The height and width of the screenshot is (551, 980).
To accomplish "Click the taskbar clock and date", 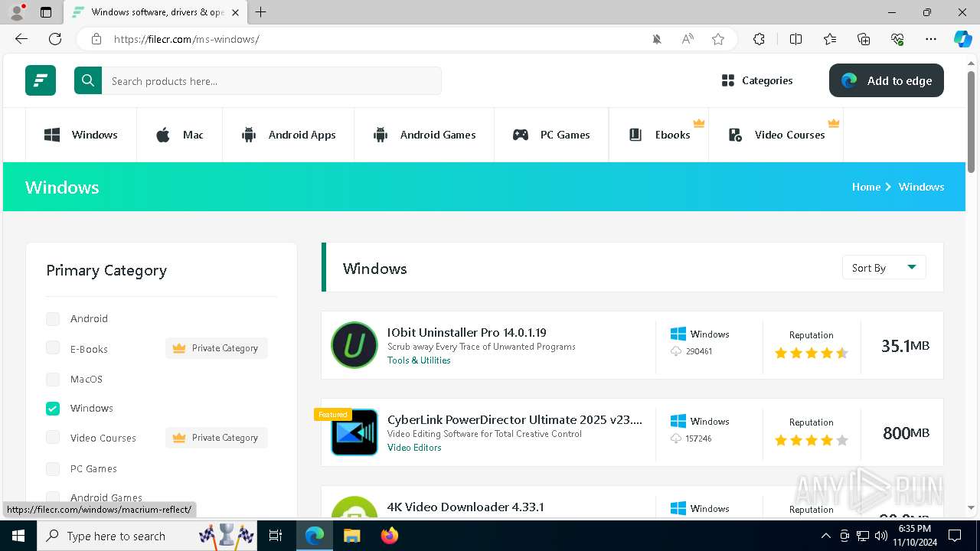I will 914,536.
